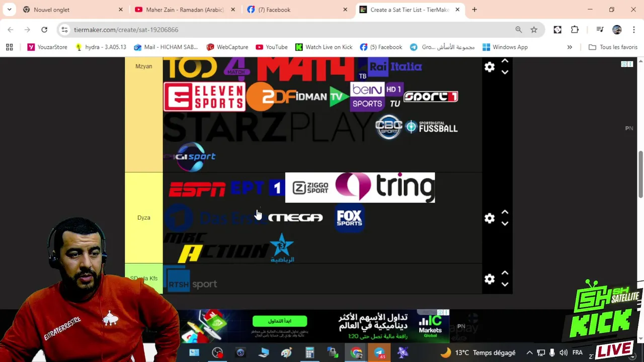Bookmark this page with star icon
The image size is (644, 362).
[534, 30]
